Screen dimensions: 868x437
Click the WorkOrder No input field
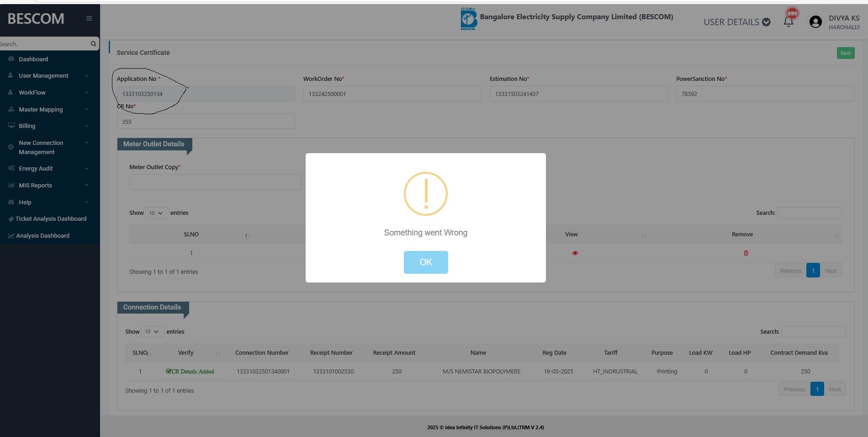pyautogui.click(x=392, y=94)
